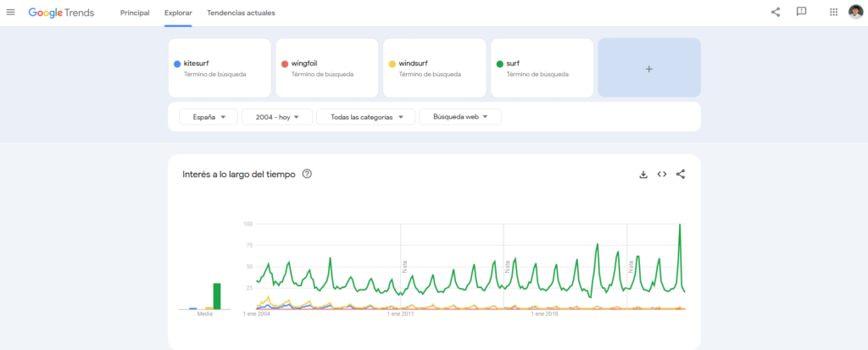Screen dimensions: 868x350
Task: Open the Google apps grid
Action: pos(833,12)
